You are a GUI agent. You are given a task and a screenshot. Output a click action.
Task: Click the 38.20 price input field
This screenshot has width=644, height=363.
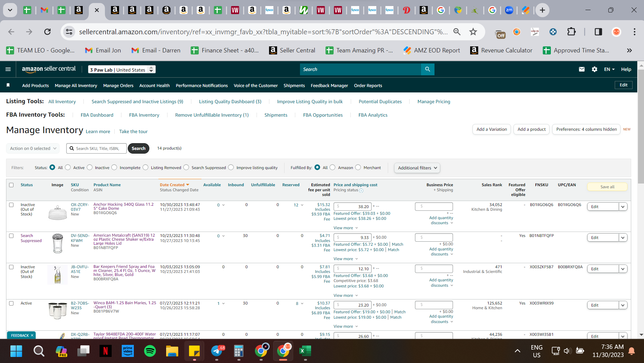click(352, 206)
